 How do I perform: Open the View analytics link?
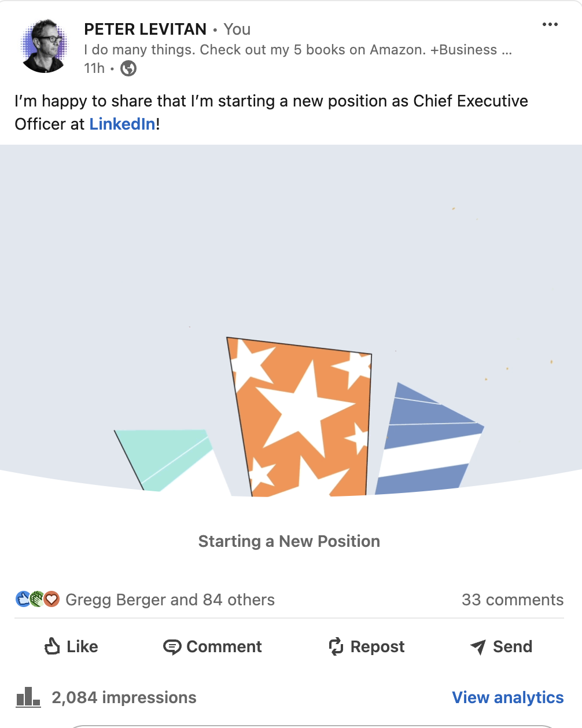507,697
